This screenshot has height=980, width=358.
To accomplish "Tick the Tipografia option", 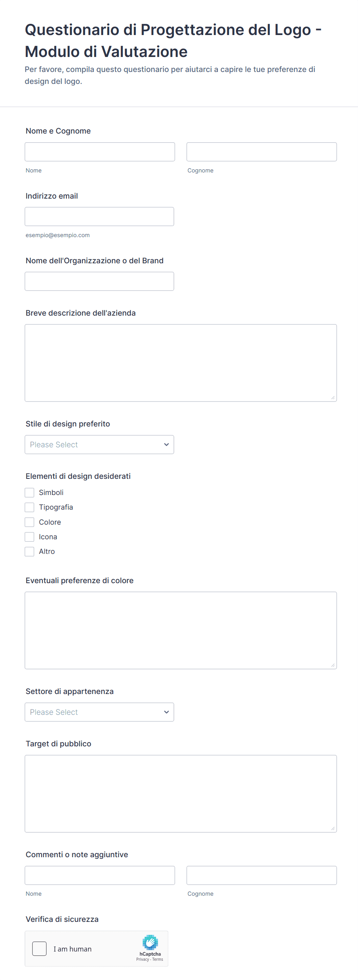I will pos(30,507).
